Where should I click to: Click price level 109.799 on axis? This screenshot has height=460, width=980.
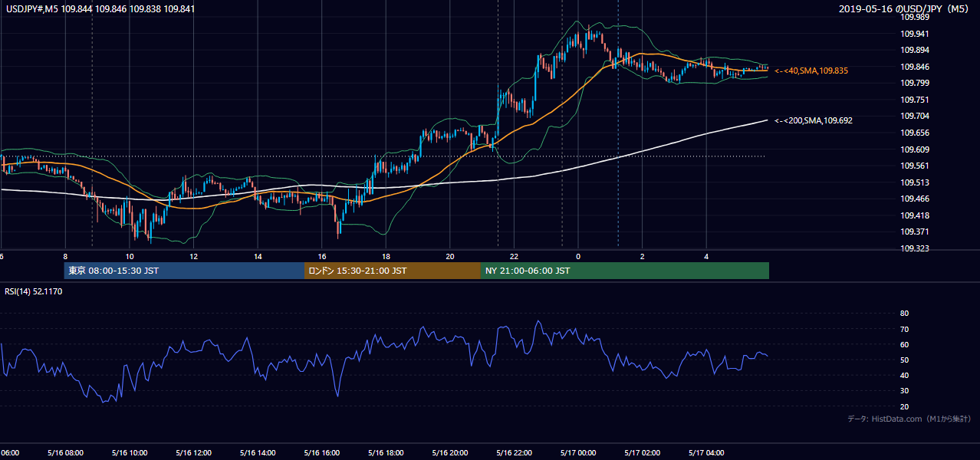coord(914,83)
